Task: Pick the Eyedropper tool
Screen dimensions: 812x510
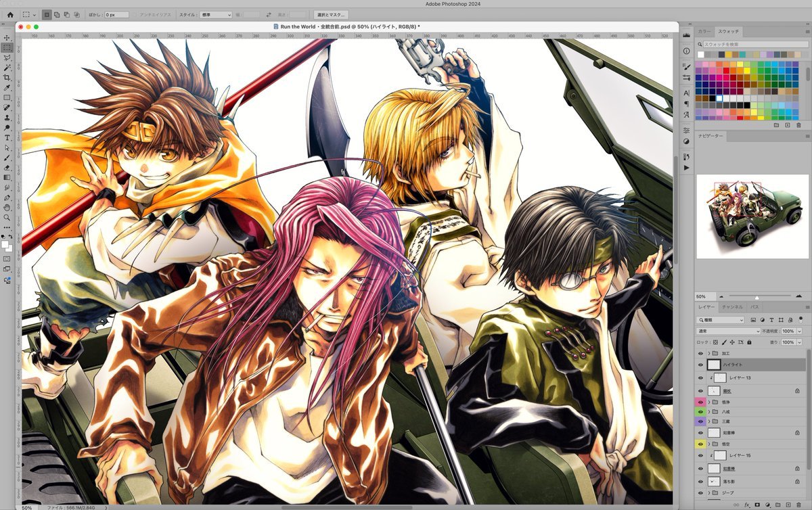Action: click(7, 88)
